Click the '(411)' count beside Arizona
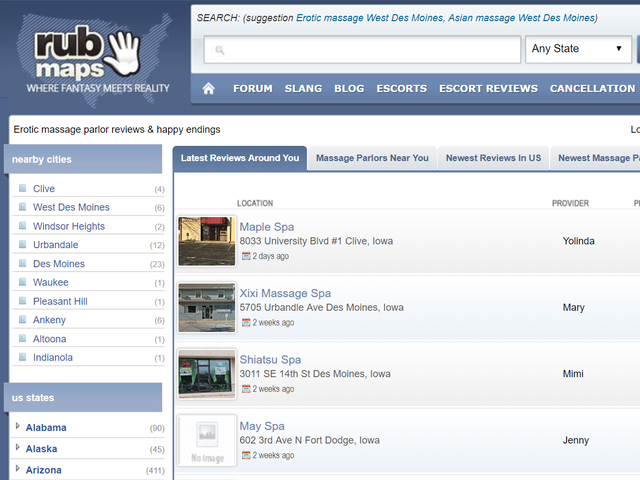This screenshot has width=640, height=480. coord(155,471)
